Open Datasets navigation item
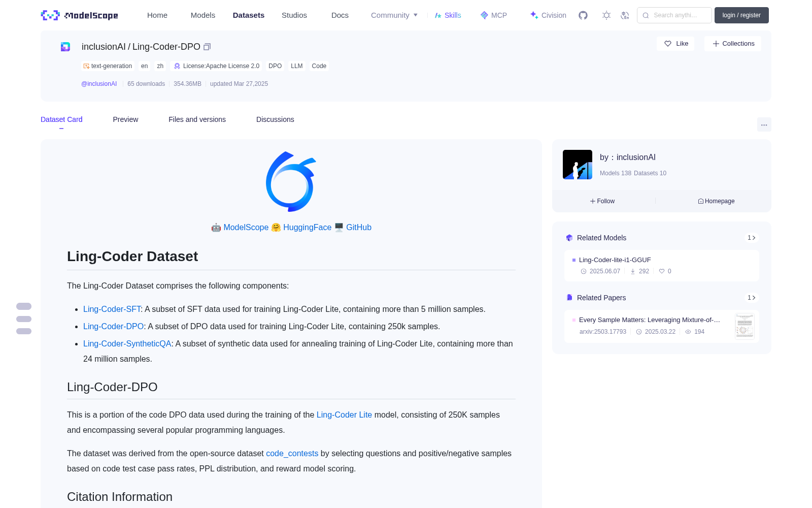This screenshot has width=812, height=508. pyautogui.click(x=249, y=15)
